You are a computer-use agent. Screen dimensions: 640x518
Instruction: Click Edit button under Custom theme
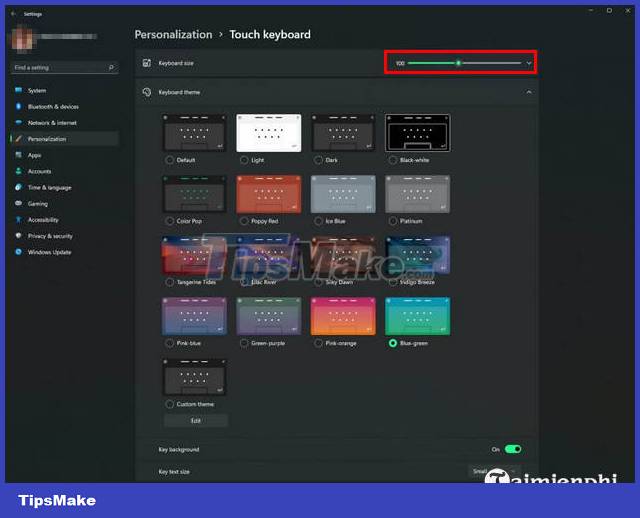196,420
